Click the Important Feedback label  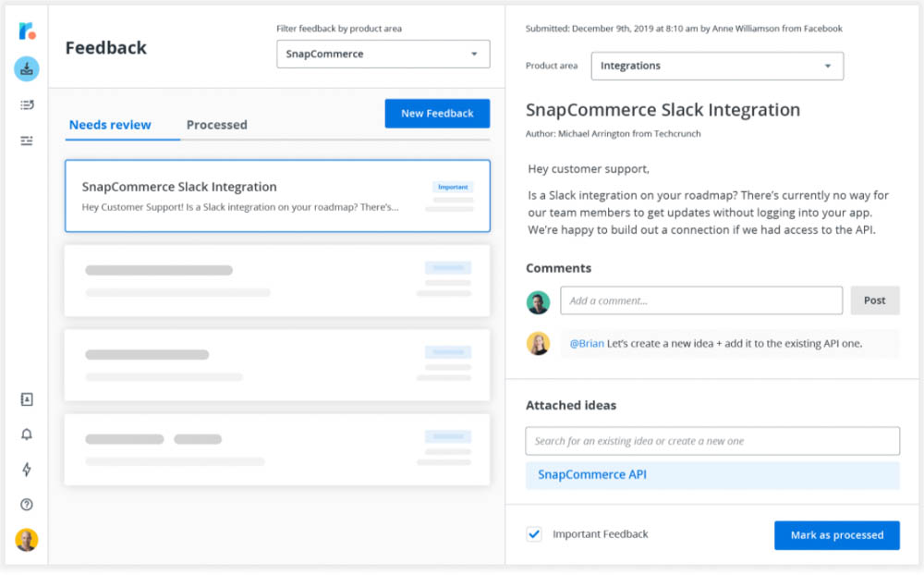[x=600, y=534]
